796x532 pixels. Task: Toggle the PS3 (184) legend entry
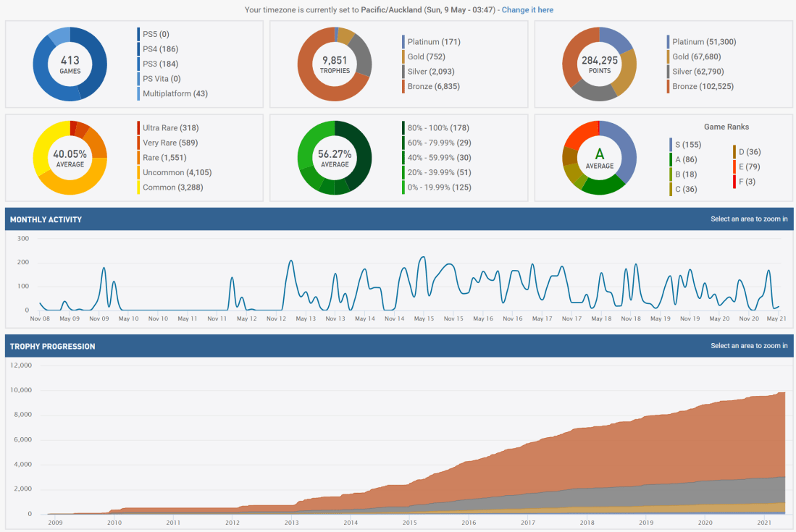[x=161, y=64]
